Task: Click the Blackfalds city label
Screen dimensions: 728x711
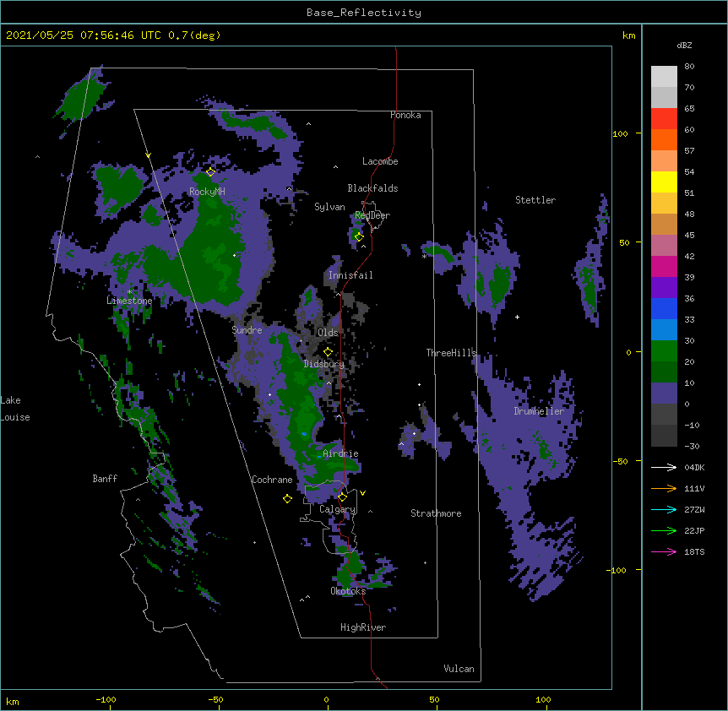Action: (x=372, y=188)
